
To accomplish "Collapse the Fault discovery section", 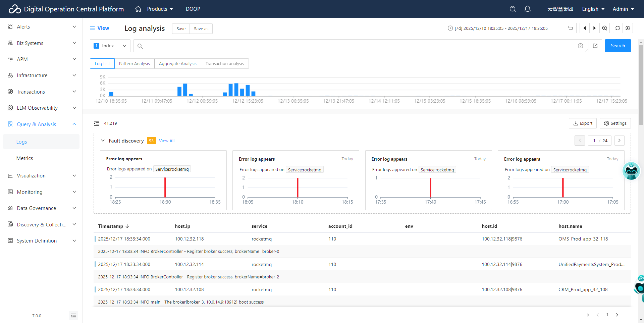I will 103,141.
